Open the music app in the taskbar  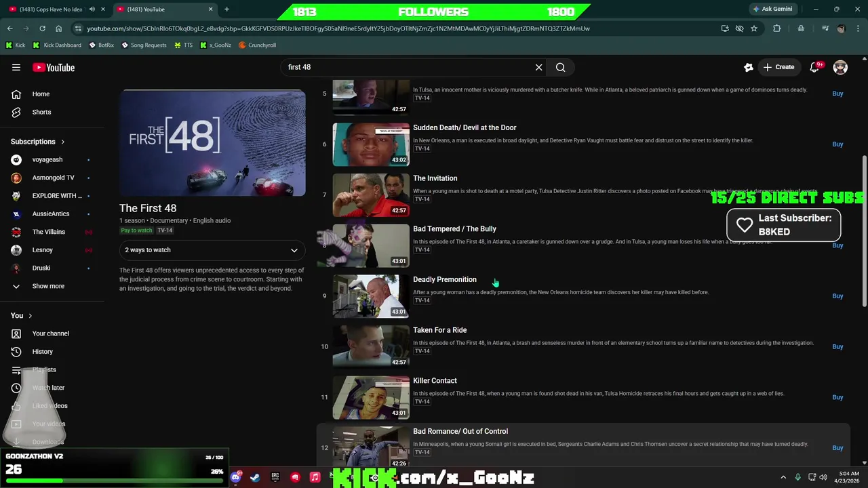pos(315,477)
